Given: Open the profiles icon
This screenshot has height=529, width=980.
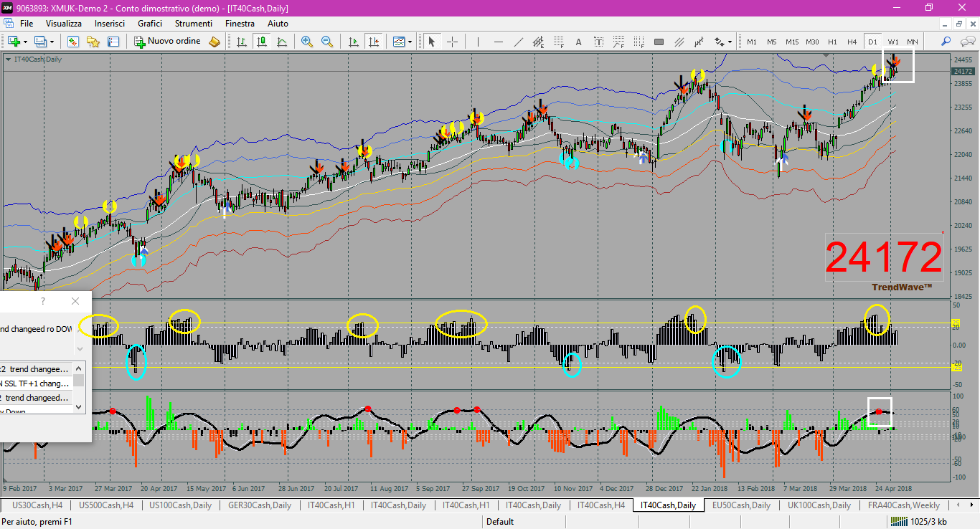Looking at the screenshot, I should coord(40,42).
